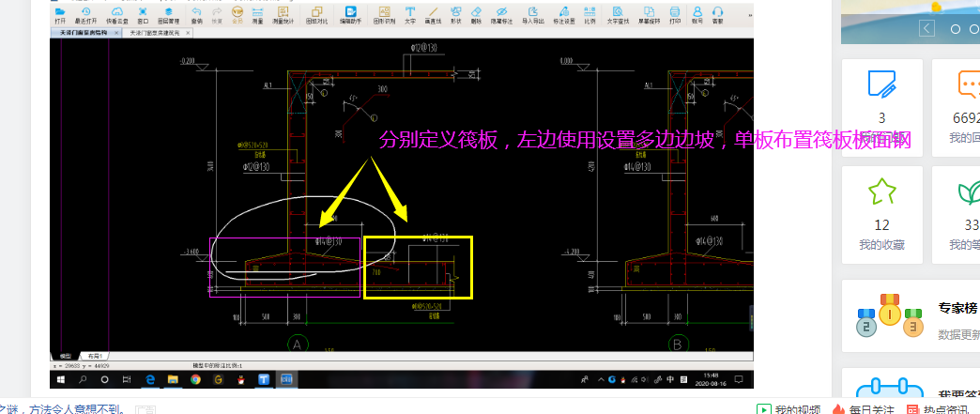980x414 pixels.
Task: Open the 专家榜 expert ranking heading
Action: click(x=958, y=307)
